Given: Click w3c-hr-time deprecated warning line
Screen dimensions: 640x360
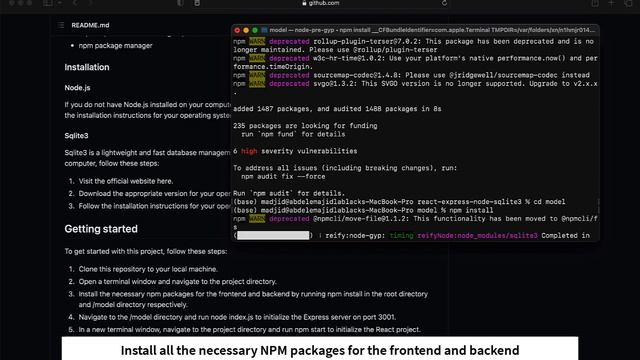Looking at the screenshot, I should (415, 62).
